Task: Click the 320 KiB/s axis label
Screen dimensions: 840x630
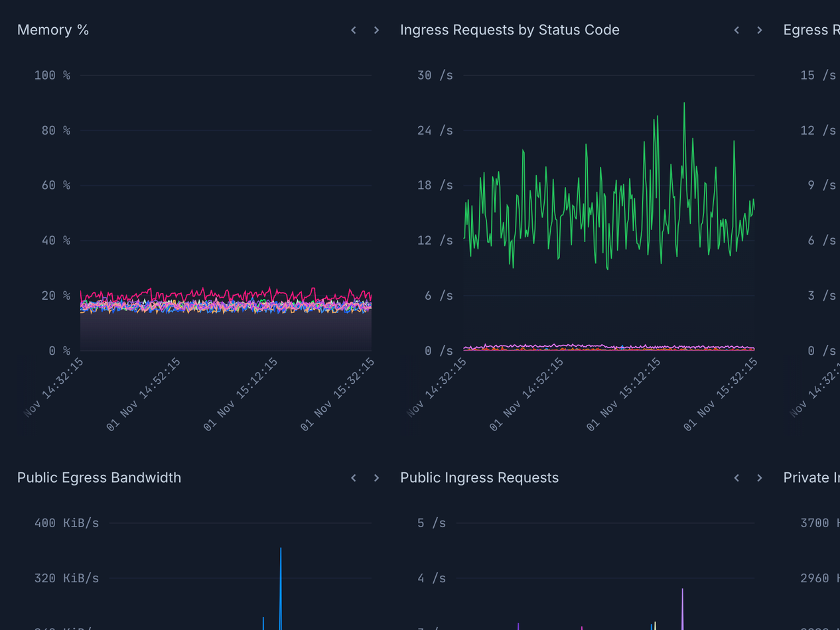Action: coord(66,578)
